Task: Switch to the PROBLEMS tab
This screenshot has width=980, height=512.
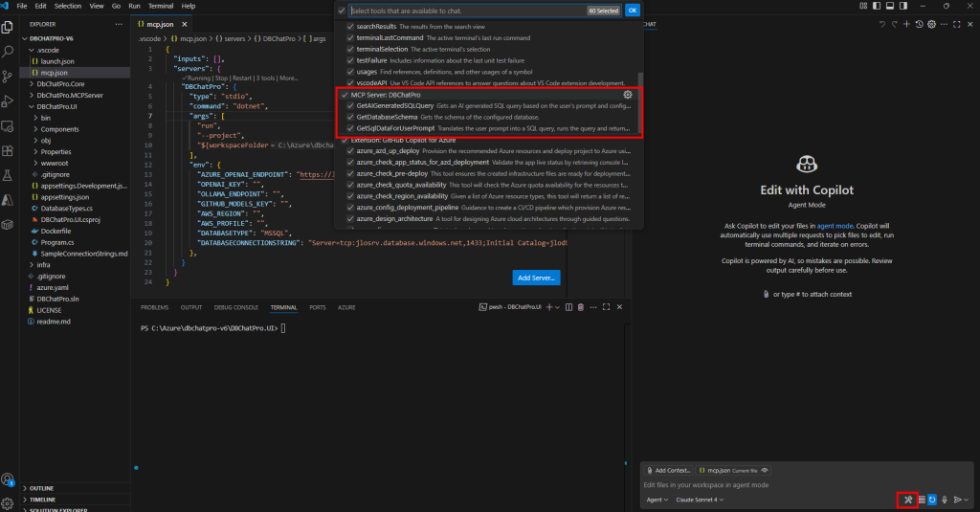Action: tap(154, 307)
